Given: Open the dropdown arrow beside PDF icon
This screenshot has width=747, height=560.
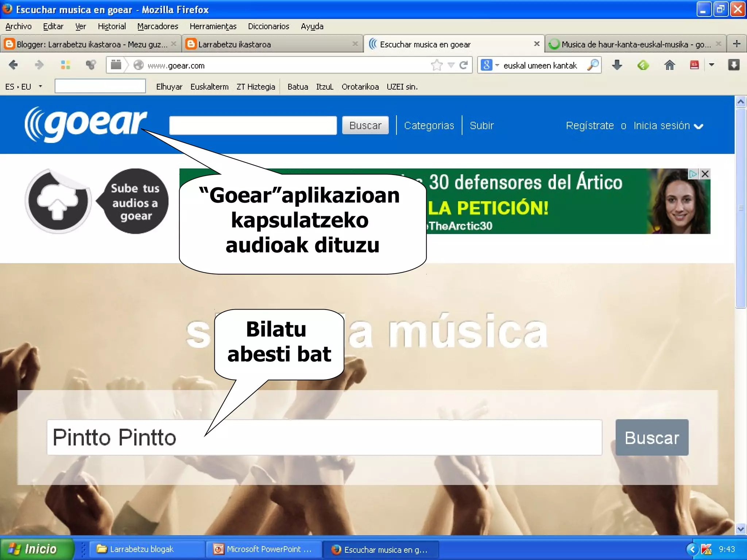Looking at the screenshot, I should 711,65.
